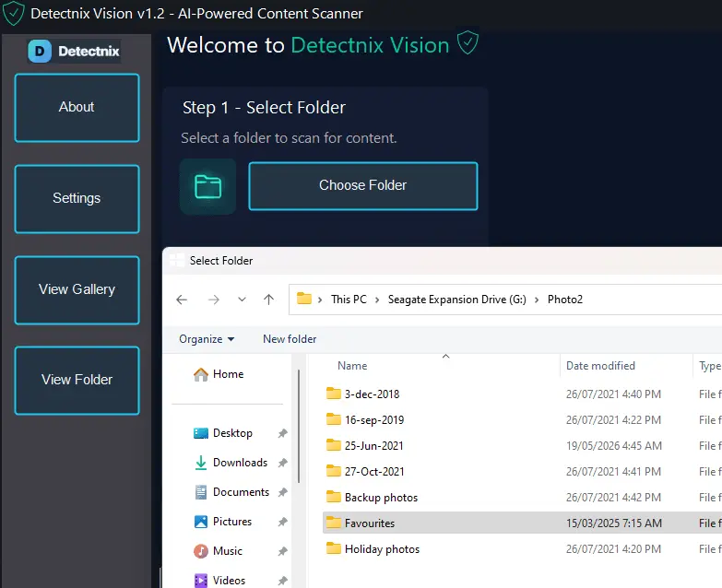The height and width of the screenshot is (588, 722).
Task: Open the Settings page
Action: [77, 199]
